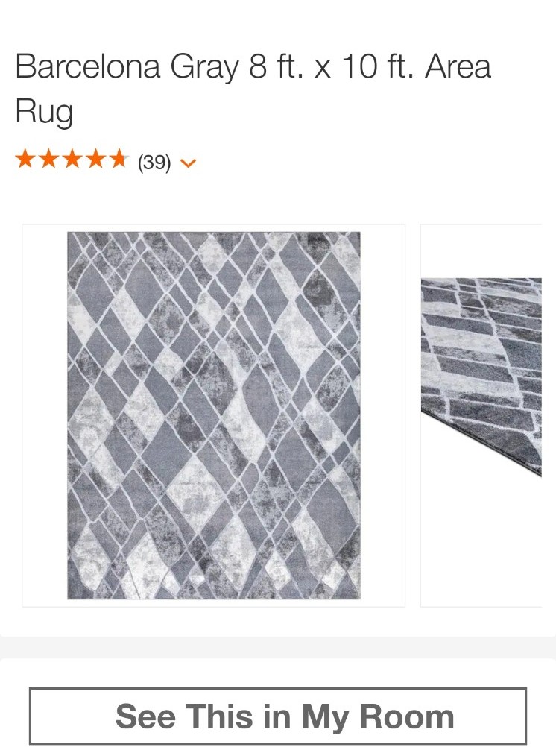
Task: Tap the gray divider band below the images
Action: click(278, 647)
